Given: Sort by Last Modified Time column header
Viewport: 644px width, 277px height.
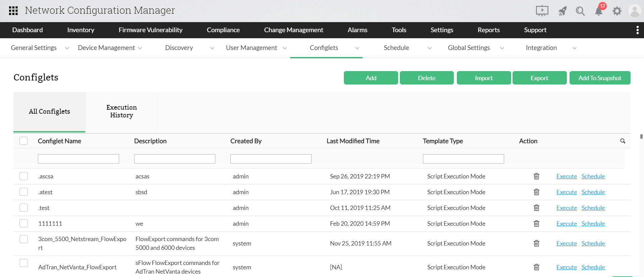Looking at the screenshot, I should [x=353, y=141].
